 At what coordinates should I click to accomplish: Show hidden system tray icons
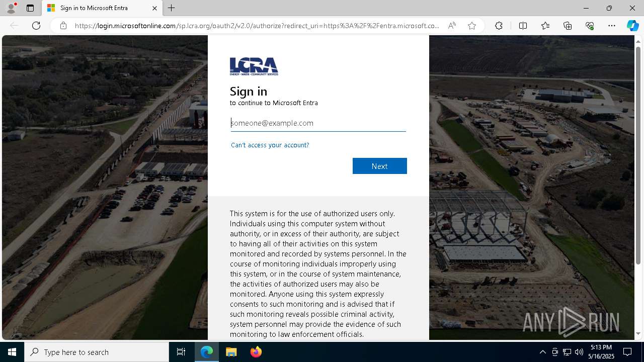click(542, 352)
